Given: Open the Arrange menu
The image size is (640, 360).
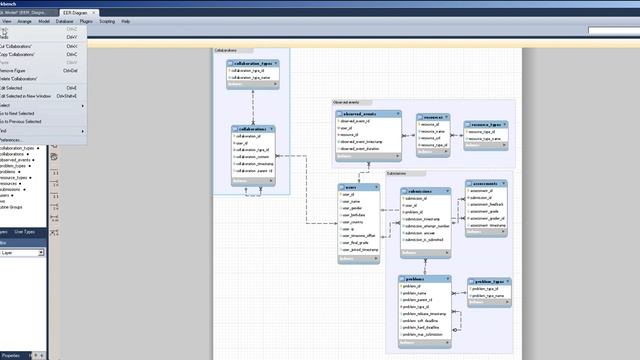Looking at the screenshot, I should (24, 21).
